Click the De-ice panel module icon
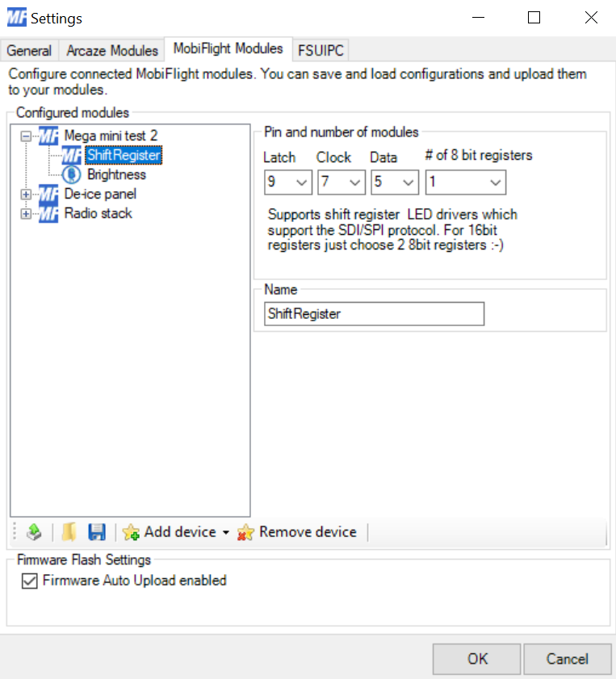Viewport: 616px width, 679px height. pyautogui.click(x=48, y=194)
